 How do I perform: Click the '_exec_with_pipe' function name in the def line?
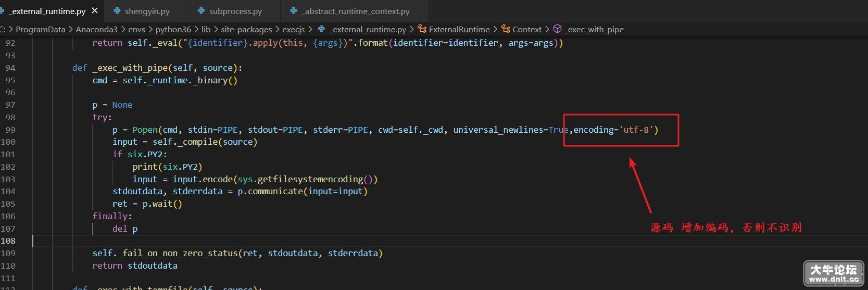click(x=130, y=68)
